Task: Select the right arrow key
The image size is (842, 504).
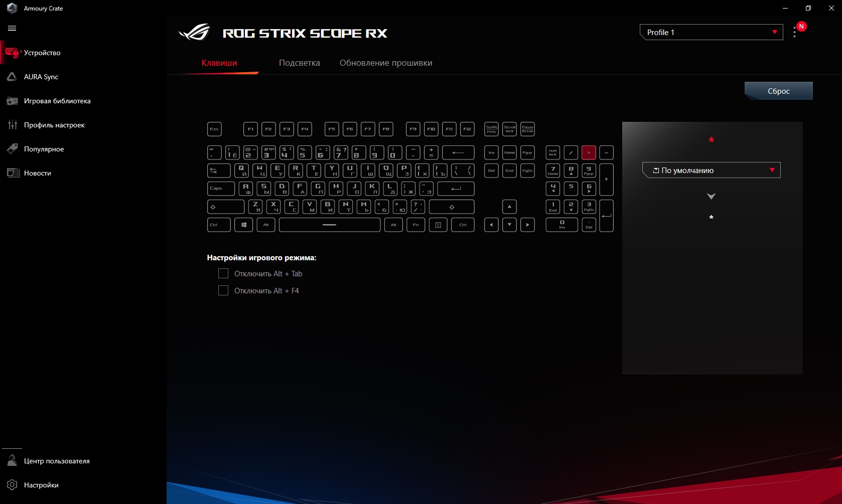Action: click(527, 225)
